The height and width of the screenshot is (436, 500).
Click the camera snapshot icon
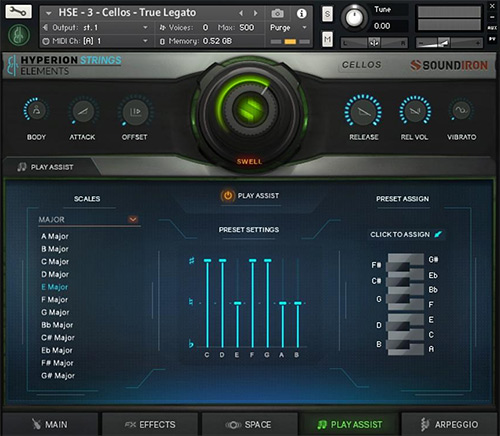point(277,14)
